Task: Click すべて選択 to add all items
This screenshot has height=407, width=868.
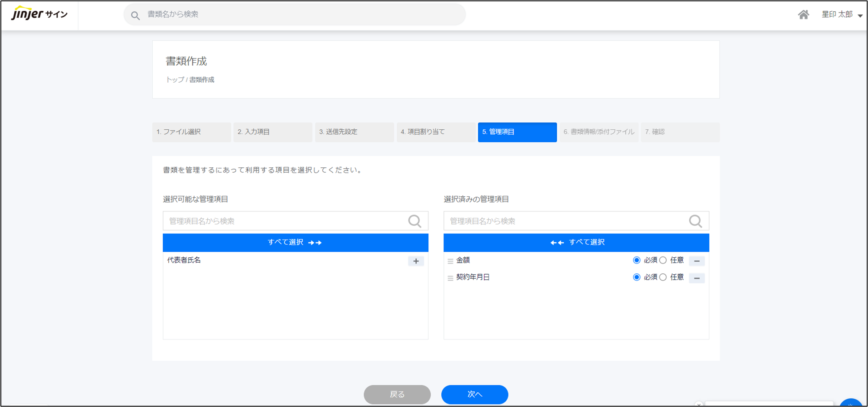Action: click(x=295, y=243)
